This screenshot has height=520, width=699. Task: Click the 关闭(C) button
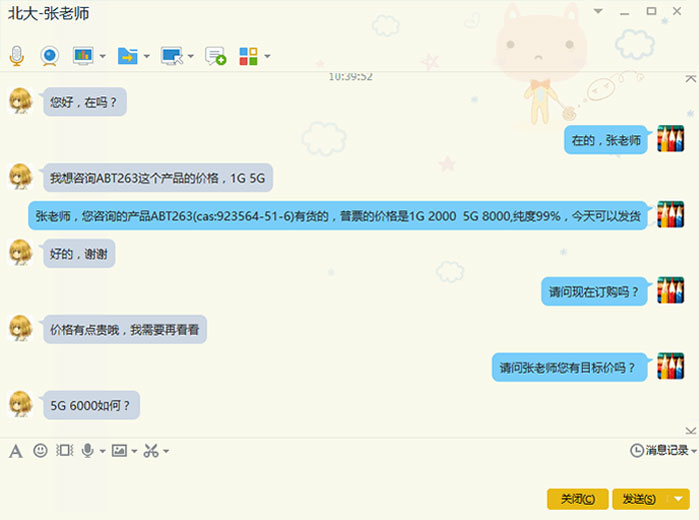[x=578, y=499]
